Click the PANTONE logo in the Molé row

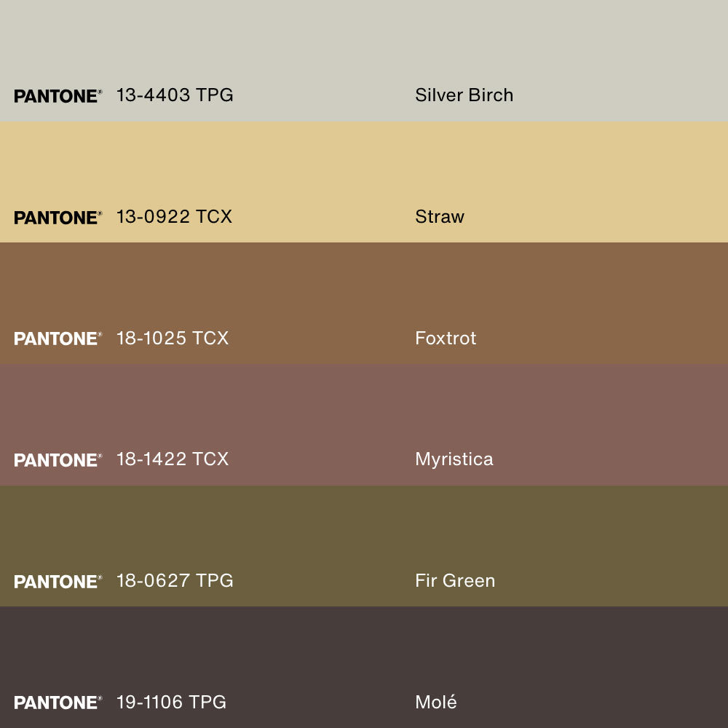58,703
